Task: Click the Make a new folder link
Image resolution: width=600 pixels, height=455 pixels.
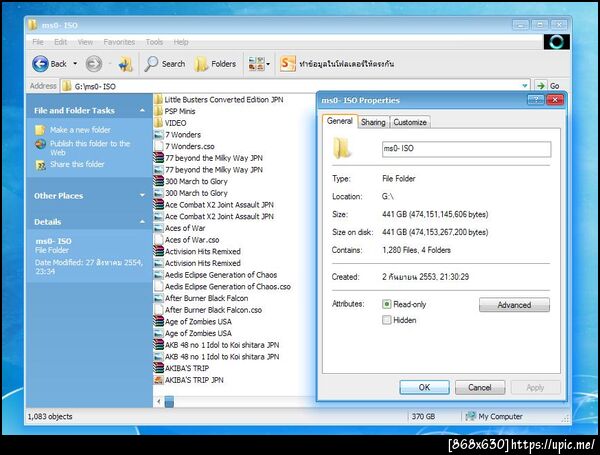Action: click(x=80, y=130)
